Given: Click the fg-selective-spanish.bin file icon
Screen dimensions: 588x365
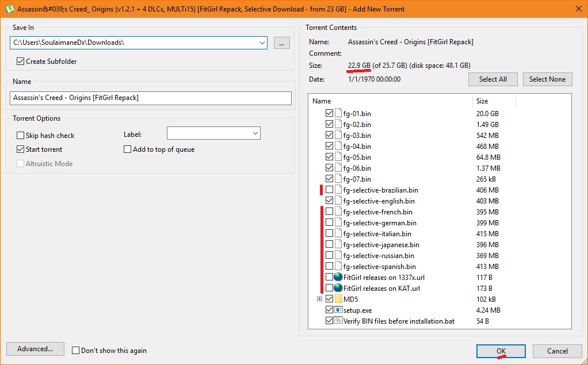Looking at the screenshot, I should point(338,266).
